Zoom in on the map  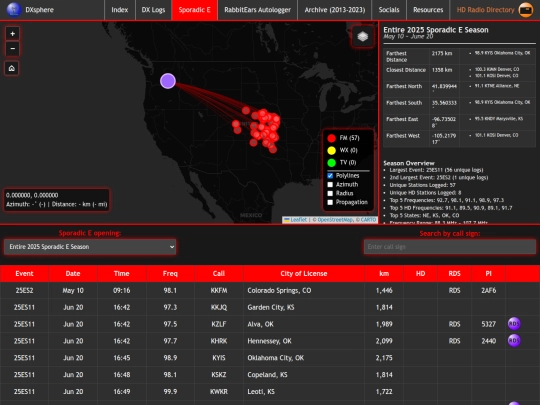point(12,34)
